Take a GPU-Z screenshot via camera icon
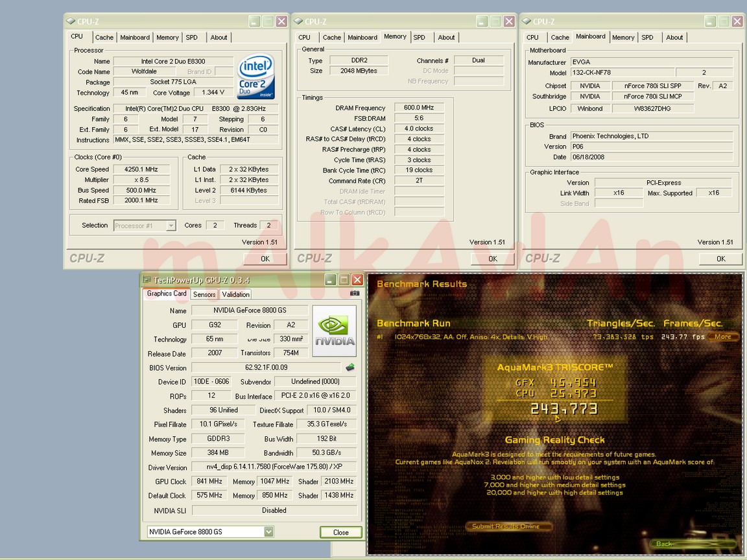 click(x=355, y=294)
